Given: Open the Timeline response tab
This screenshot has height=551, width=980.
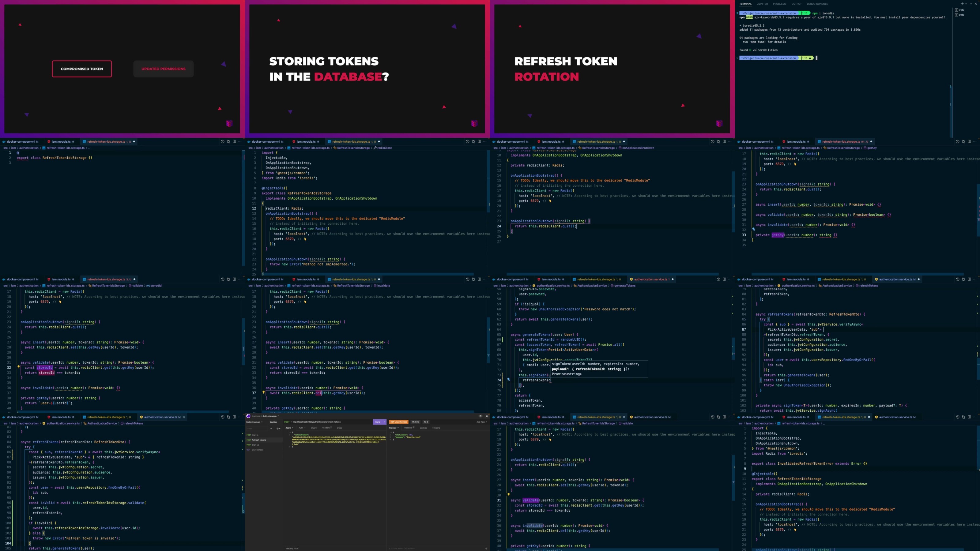Looking at the screenshot, I should [436, 428].
